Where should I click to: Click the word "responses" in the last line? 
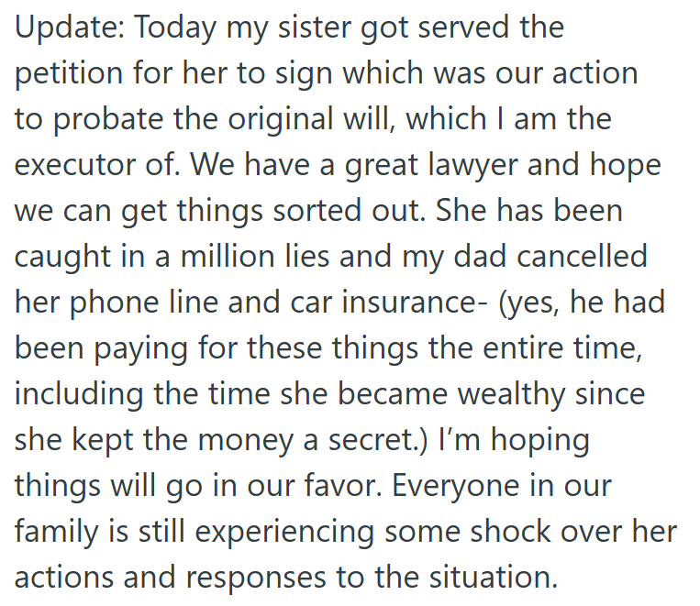(x=256, y=578)
